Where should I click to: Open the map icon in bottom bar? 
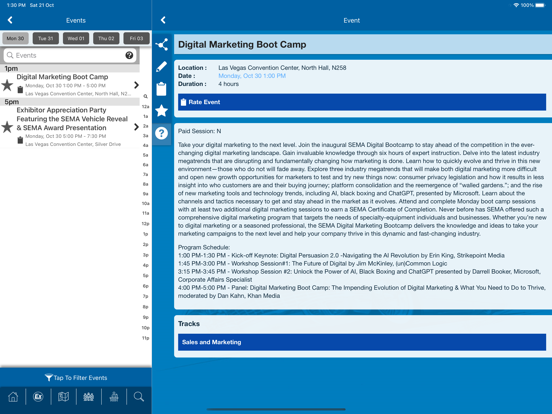(63, 397)
